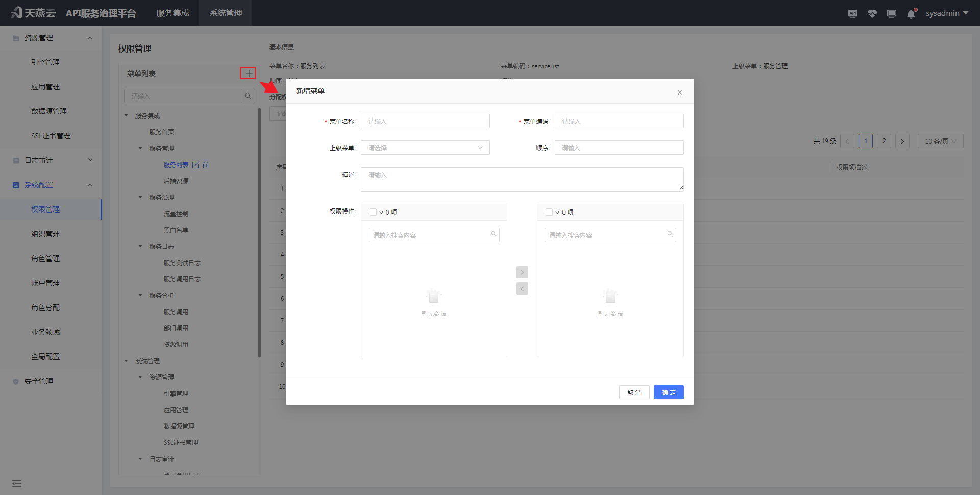
Task: Click the edit icon beside 服务列表
Action: coord(195,165)
